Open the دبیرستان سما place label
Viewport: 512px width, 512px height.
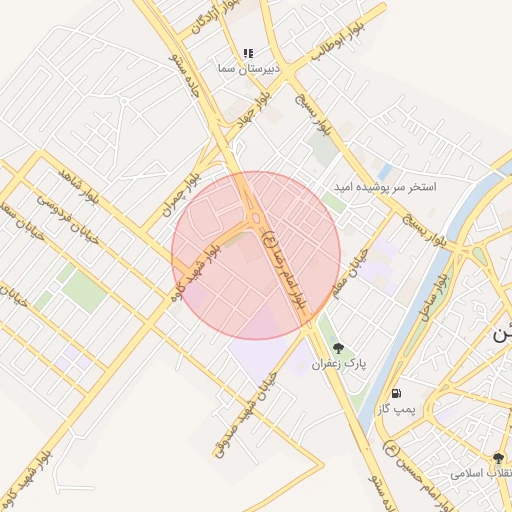249,69
